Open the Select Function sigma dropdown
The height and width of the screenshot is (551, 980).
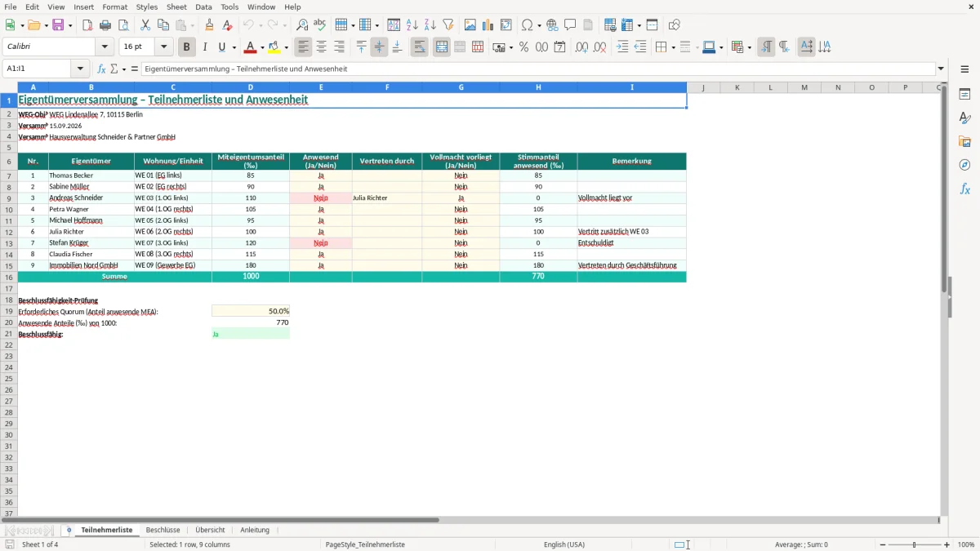(x=124, y=69)
